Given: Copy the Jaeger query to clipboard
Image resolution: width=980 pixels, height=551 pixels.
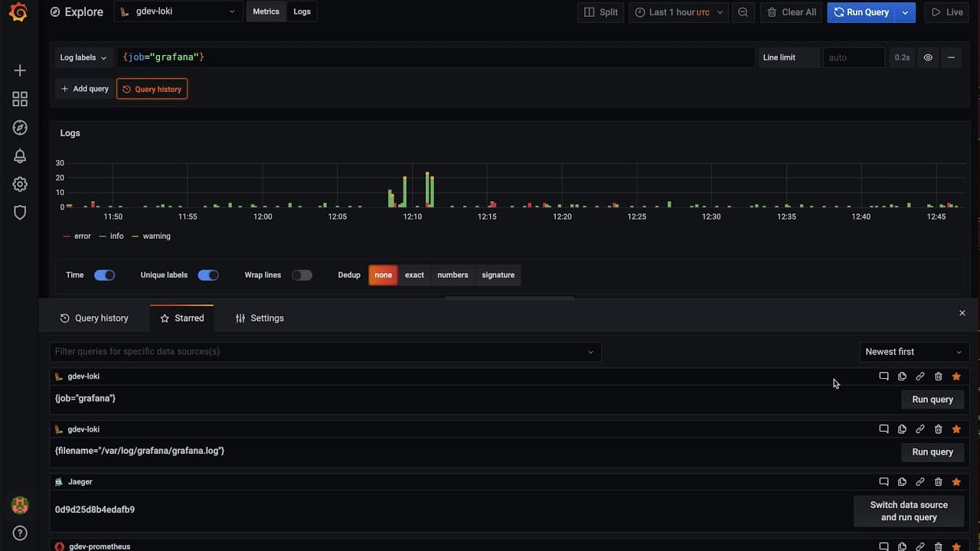Looking at the screenshot, I should click(902, 482).
